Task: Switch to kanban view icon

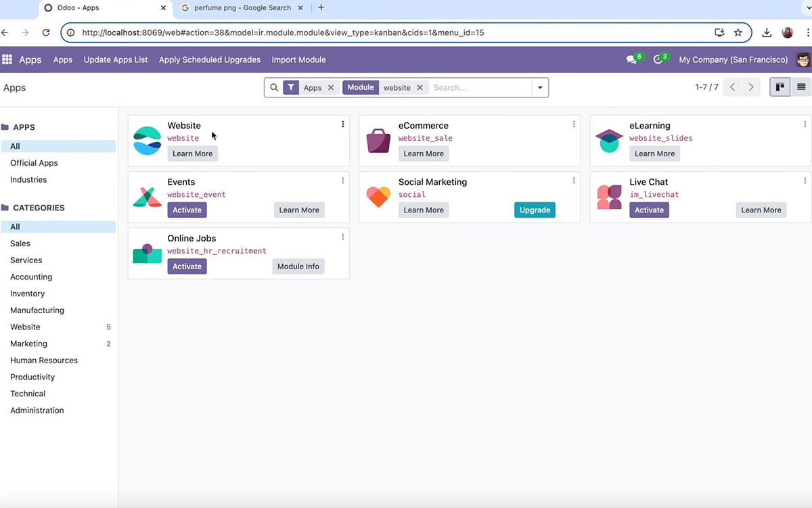Action: coord(780,87)
